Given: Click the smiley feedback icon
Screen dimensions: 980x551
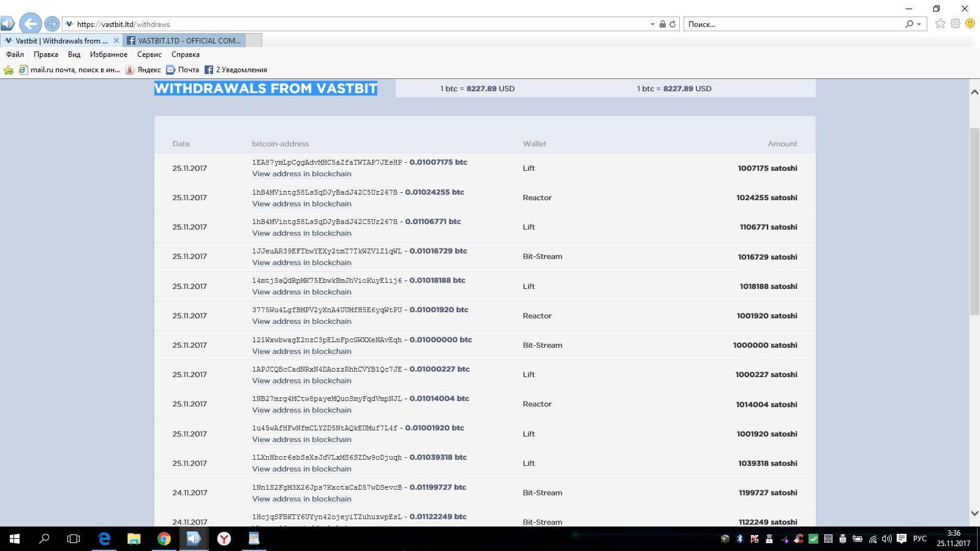Looking at the screenshot, I should coord(970,23).
